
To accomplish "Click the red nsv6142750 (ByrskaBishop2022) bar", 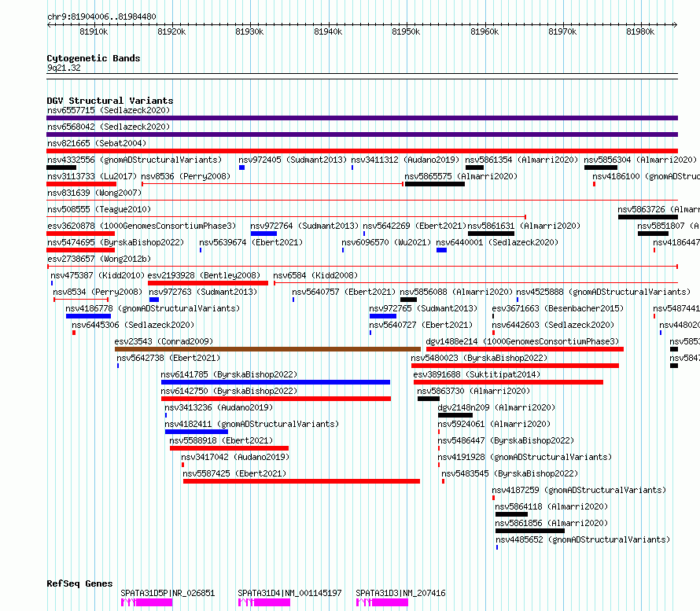I will pyautogui.click(x=276, y=399).
